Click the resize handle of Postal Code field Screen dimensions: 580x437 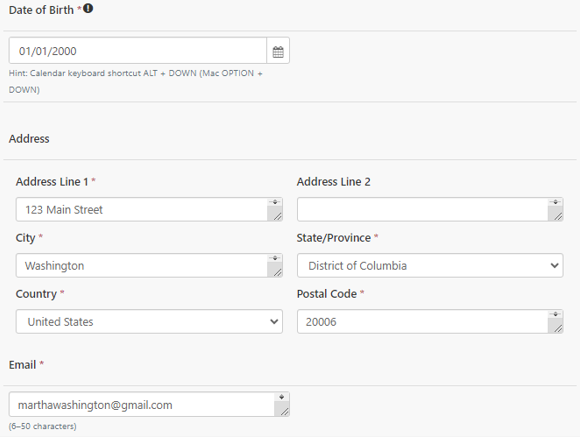coord(558,329)
